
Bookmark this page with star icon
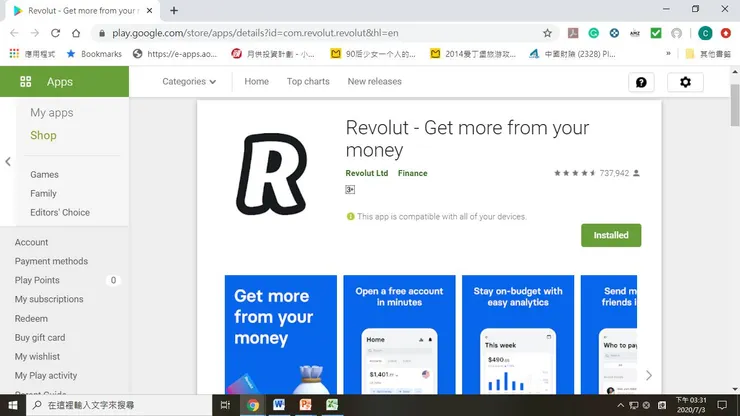(x=547, y=33)
